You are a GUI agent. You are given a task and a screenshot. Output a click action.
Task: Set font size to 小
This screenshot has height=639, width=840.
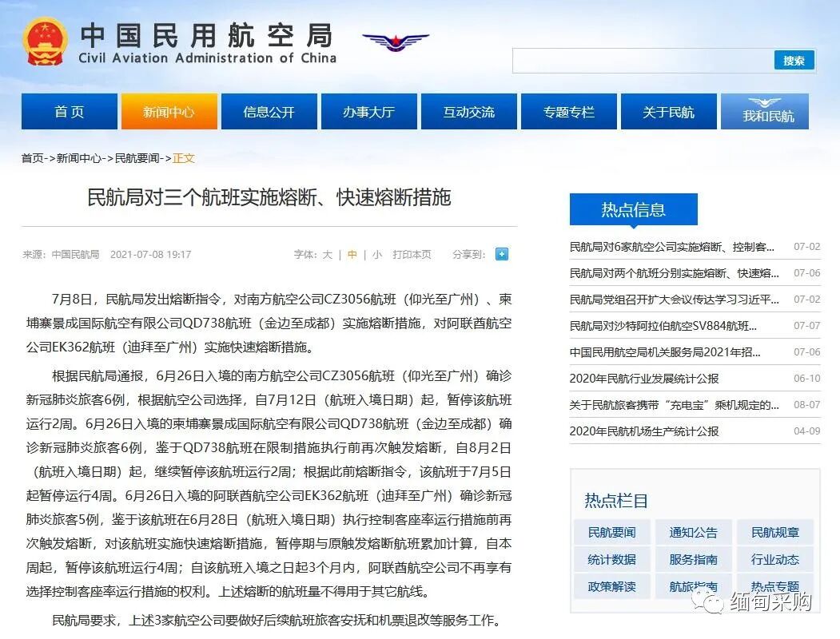[377, 254]
